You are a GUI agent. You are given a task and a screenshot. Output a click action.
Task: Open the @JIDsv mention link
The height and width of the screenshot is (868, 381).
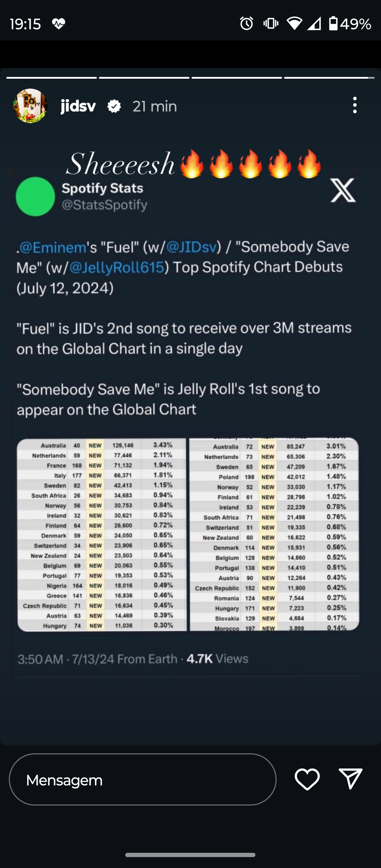[x=191, y=247]
